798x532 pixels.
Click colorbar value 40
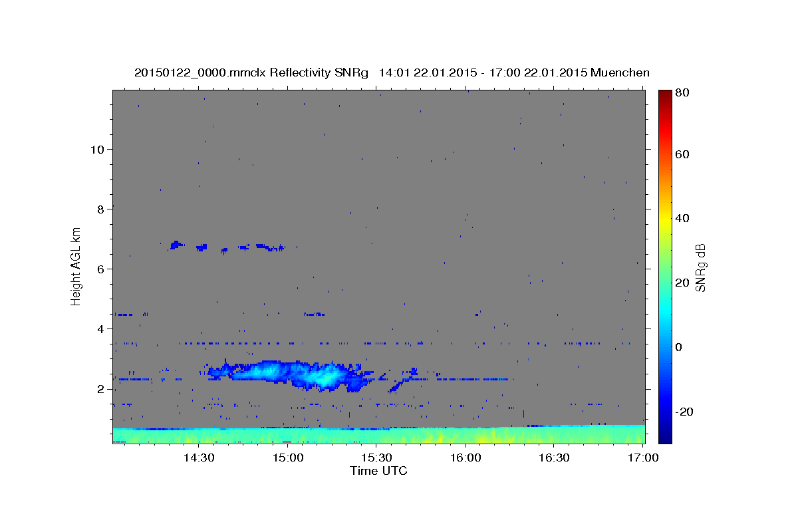point(682,218)
